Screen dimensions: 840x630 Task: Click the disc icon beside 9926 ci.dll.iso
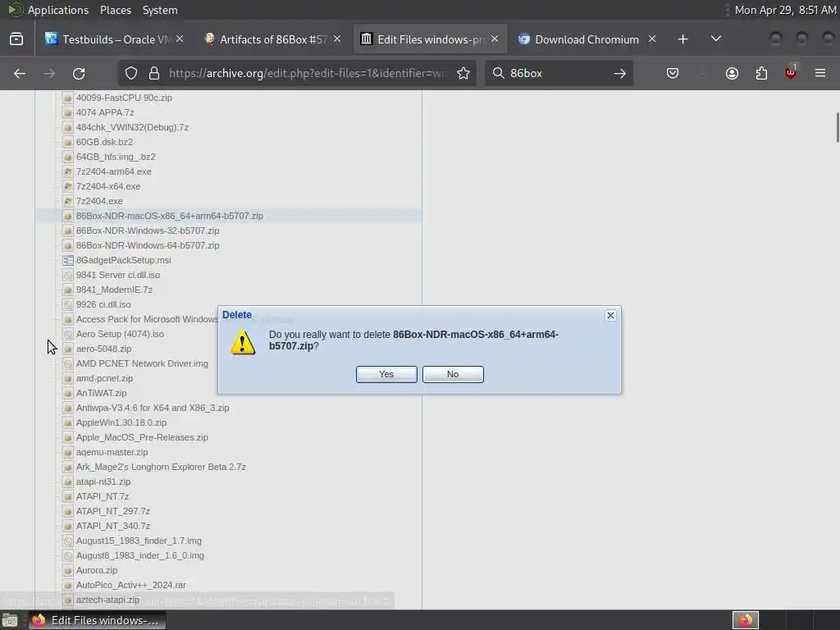pos(67,304)
